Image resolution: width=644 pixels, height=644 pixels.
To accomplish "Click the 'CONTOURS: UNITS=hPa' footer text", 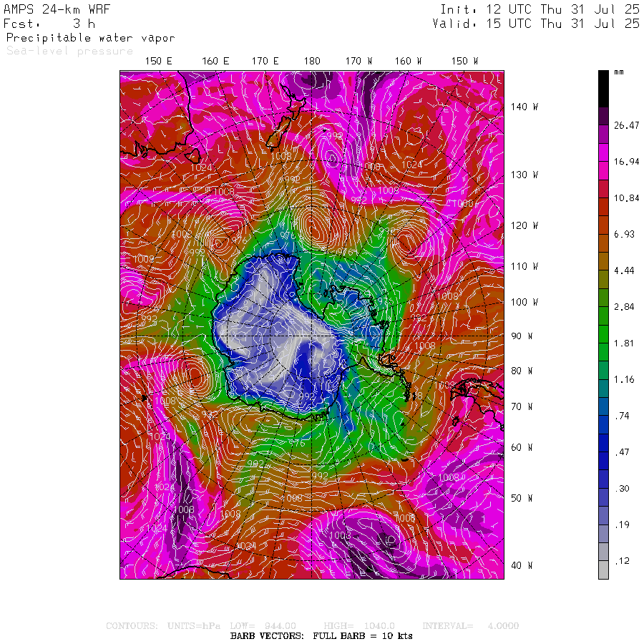I will point(163,626).
